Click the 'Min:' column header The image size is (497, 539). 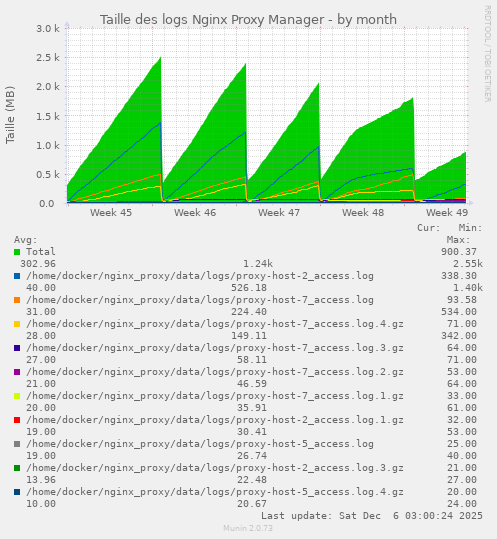point(471,228)
